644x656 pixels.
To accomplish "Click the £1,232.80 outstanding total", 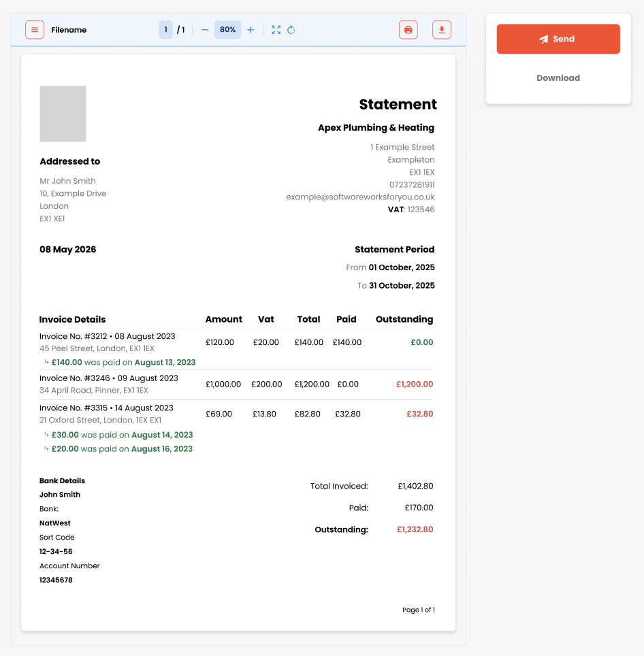I will coord(415,529).
